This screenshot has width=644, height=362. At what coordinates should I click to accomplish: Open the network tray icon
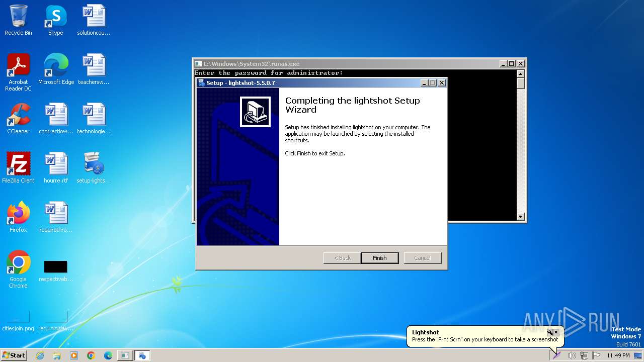[x=584, y=355]
